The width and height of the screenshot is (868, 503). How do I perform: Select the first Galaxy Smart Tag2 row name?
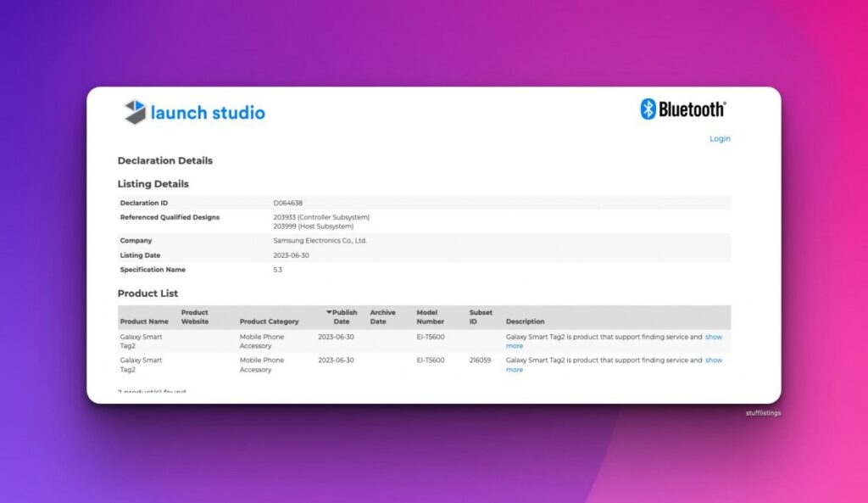(141, 341)
